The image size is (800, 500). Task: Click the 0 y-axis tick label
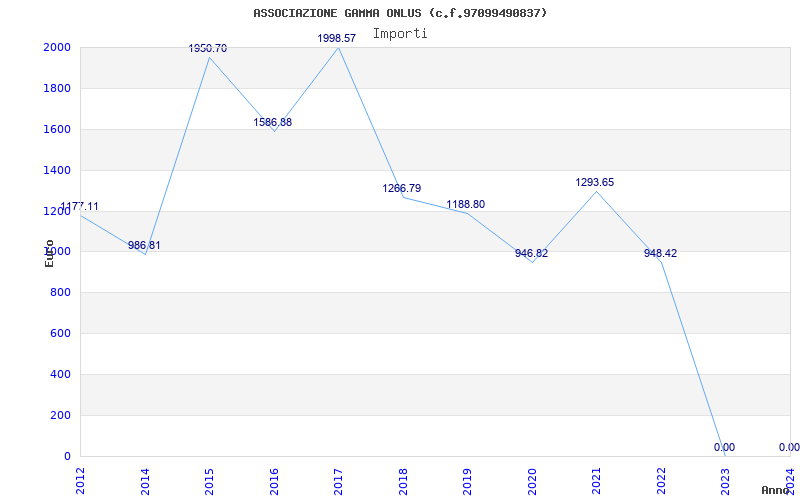click(x=67, y=456)
